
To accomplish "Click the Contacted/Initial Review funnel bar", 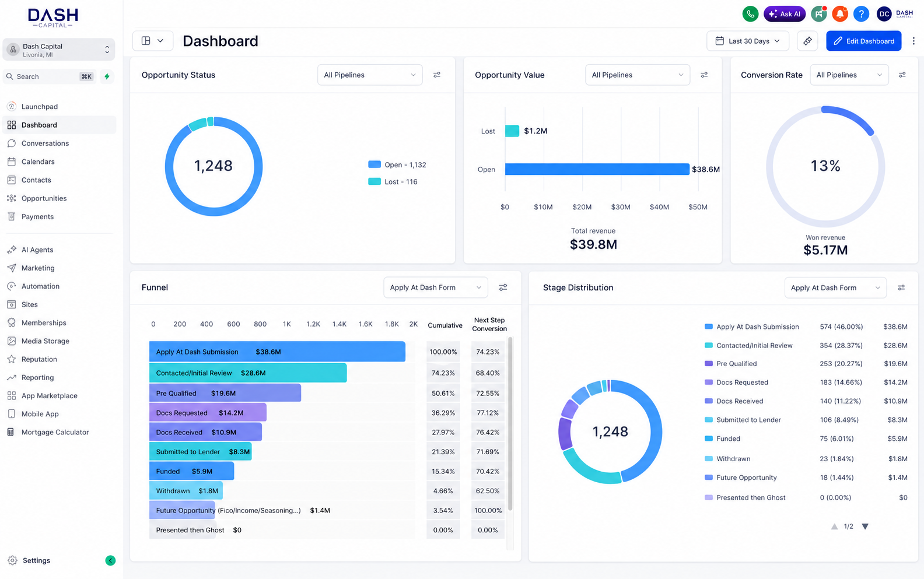I will point(248,373).
